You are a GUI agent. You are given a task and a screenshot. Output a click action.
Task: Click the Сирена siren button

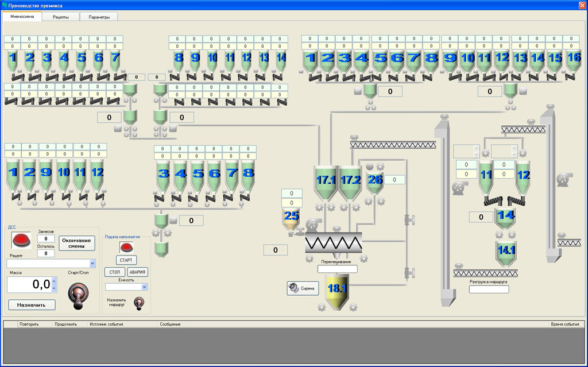303,288
